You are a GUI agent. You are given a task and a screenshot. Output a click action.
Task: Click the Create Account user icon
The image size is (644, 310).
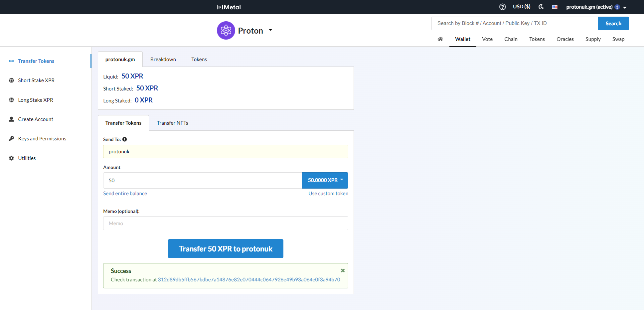pos(11,119)
